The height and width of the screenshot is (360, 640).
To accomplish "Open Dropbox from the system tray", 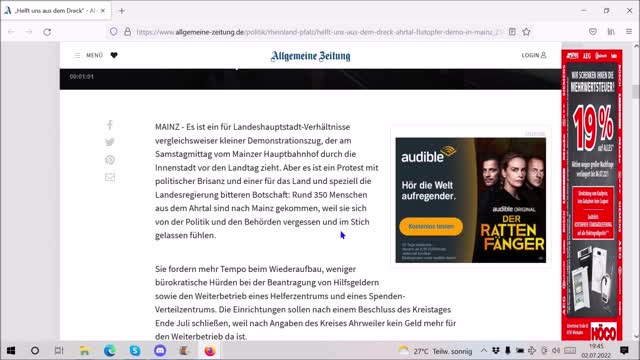I will tap(496, 351).
